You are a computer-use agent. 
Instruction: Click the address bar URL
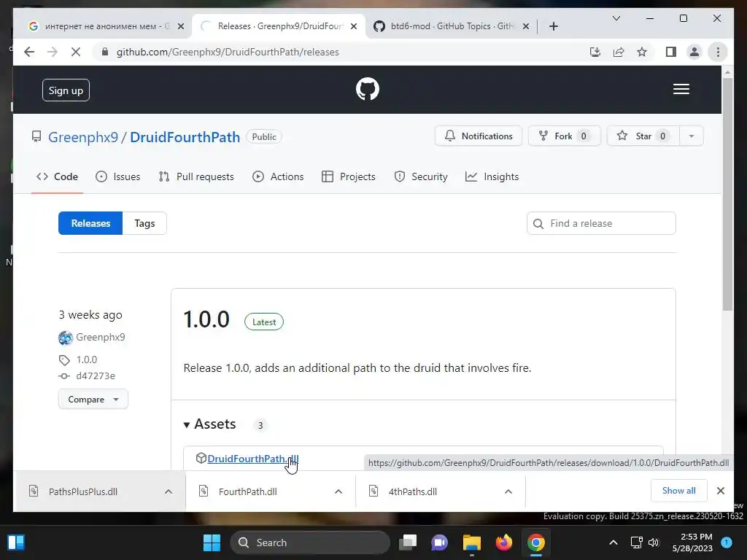point(228,52)
